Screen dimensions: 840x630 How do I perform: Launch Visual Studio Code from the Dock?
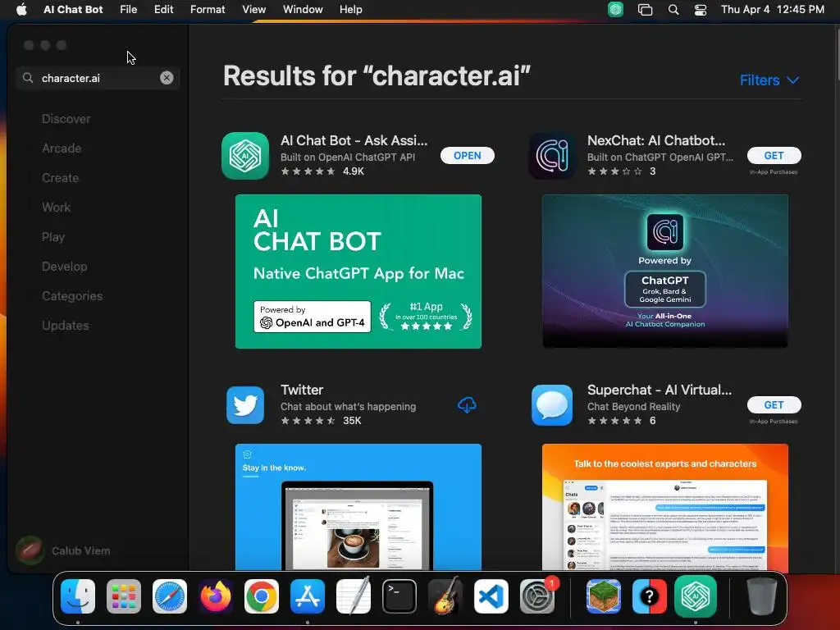491,596
